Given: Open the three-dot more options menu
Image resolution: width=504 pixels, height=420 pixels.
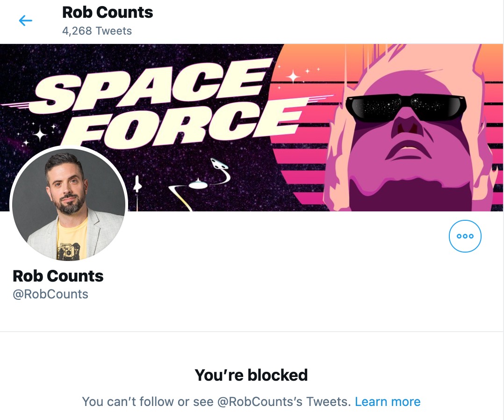Looking at the screenshot, I should [x=465, y=236].
